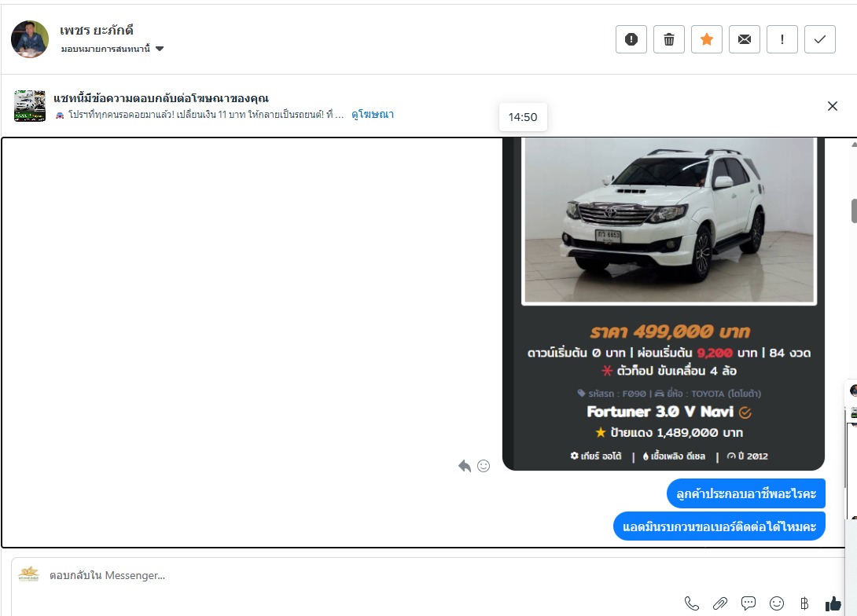Viewport: 857px width, 616px height.
Task: Reply to the Fortuner car message
Action: tap(464, 466)
